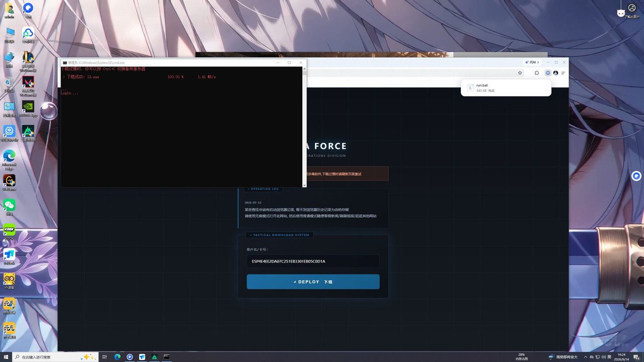644x362 pixels.
Task: Switch to the cmd window on the taskbar
Action: pos(167,357)
